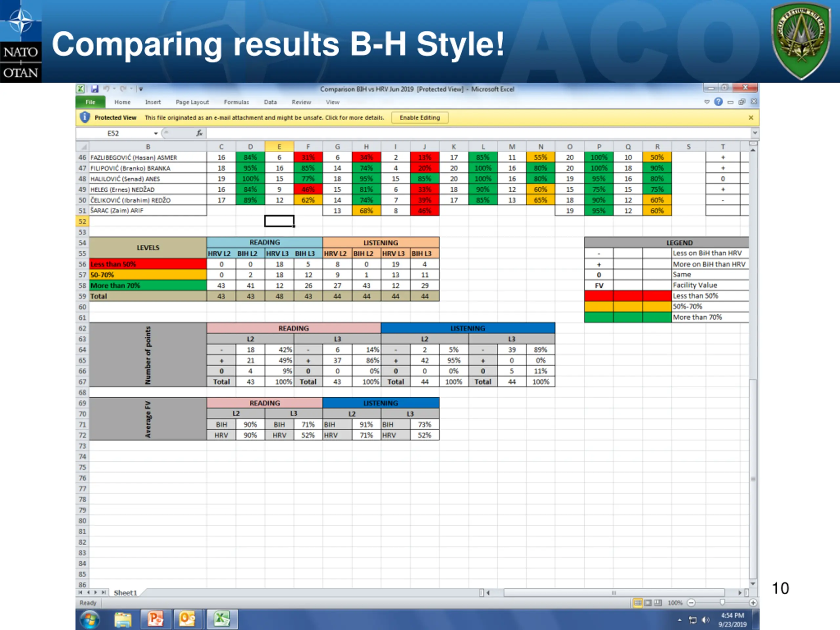The width and height of the screenshot is (840, 630).
Task: Click the zoom slider handle
Action: (x=722, y=602)
